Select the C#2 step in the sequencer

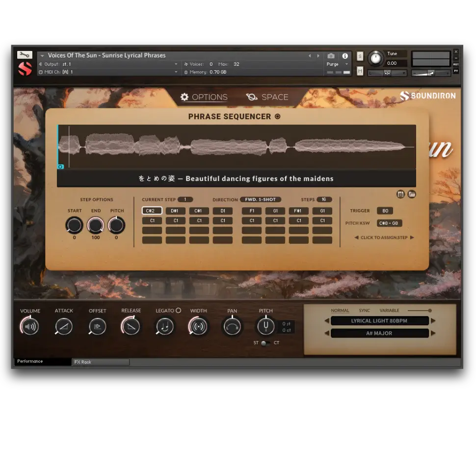click(x=152, y=211)
